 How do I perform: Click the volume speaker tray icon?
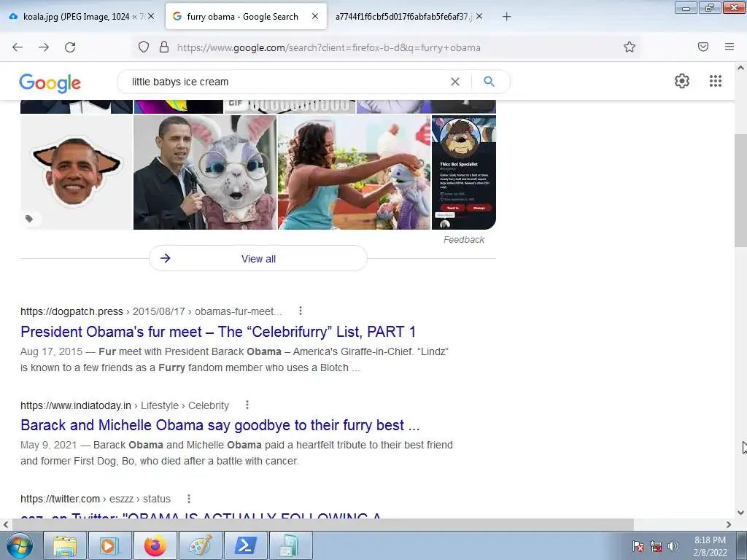(673, 546)
